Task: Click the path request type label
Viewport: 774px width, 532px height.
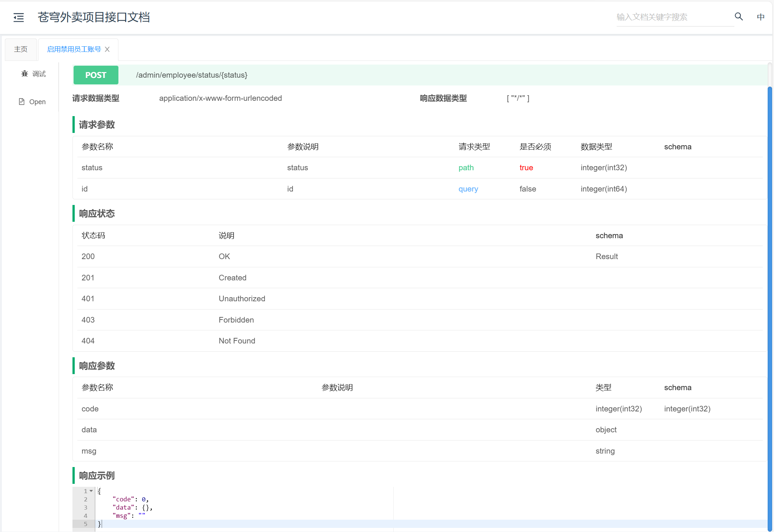Action: 466,168
